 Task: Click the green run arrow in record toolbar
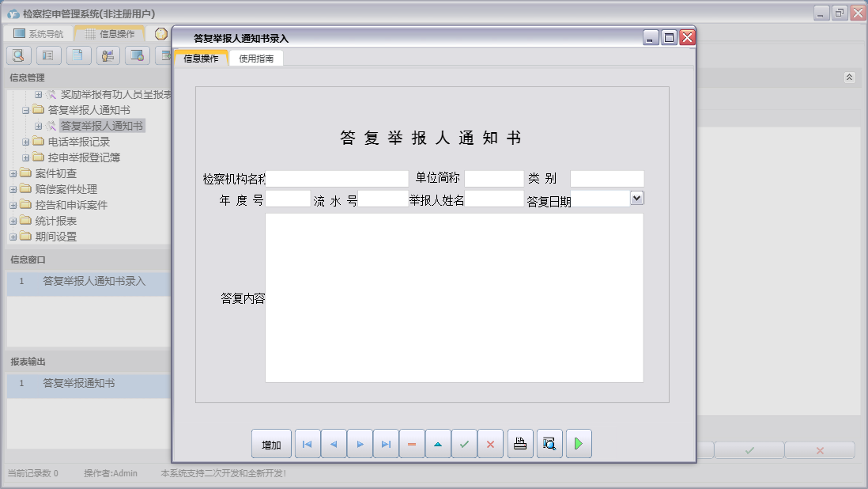578,444
